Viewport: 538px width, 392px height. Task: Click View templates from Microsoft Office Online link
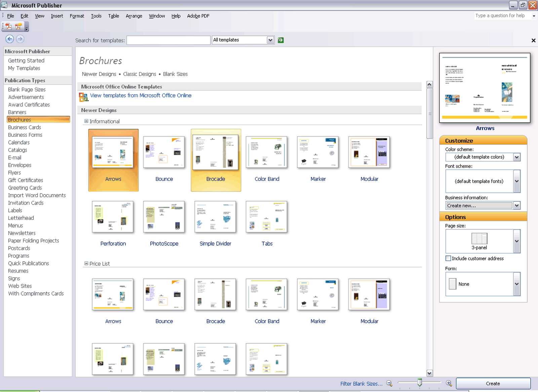[141, 95]
